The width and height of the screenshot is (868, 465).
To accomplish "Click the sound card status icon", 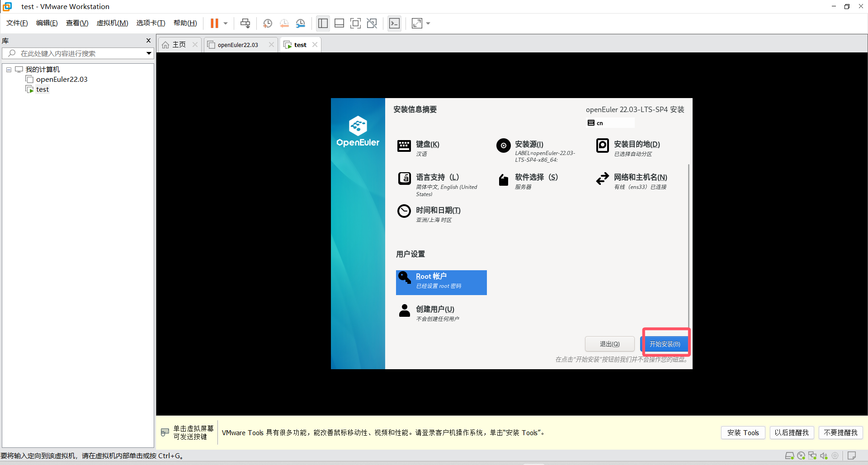I will pyautogui.click(x=824, y=456).
